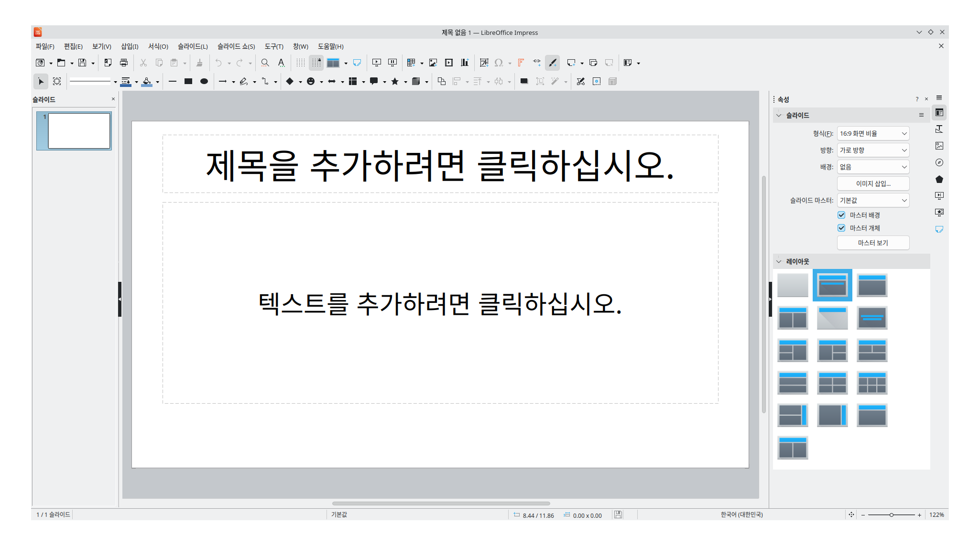Click the zoom slider handle in status bar
This screenshot has height=557, width=980.
pos(891,514)
